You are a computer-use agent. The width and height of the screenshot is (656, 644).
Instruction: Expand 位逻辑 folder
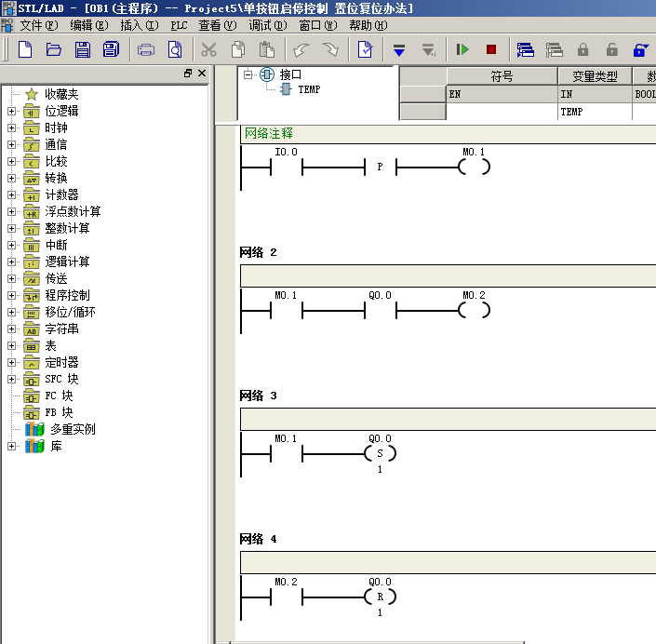click(12, 112)
